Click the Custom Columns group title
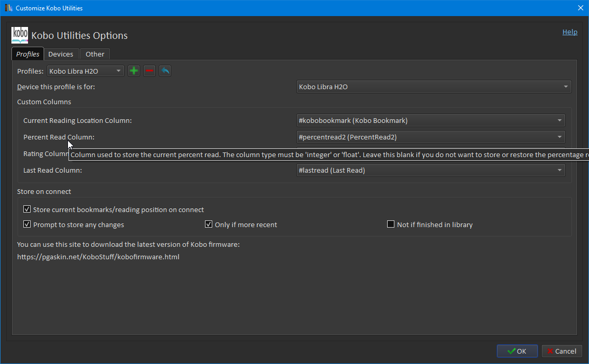 pos(44,102)
